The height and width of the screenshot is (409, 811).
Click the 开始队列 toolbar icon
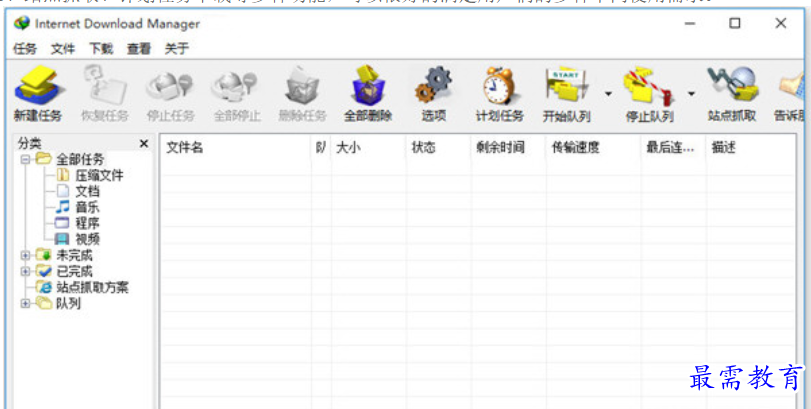tap(566, 86)
